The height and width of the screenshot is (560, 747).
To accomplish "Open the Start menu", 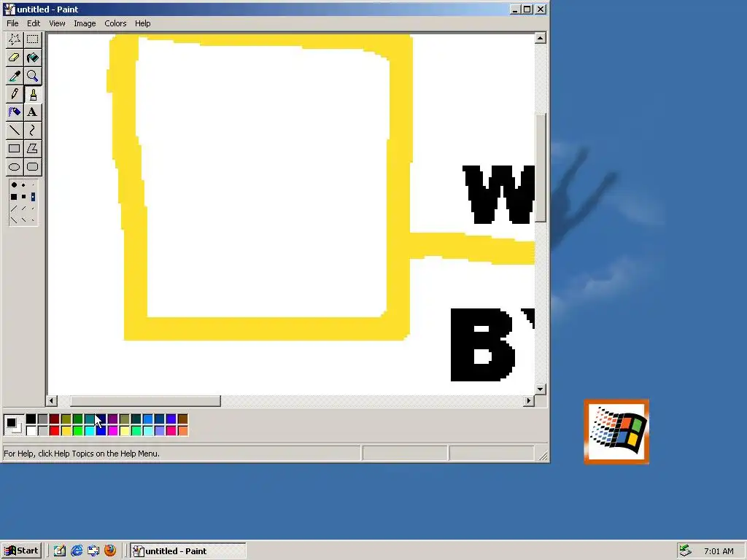I will pyautogui.click(x=21, y=551).
